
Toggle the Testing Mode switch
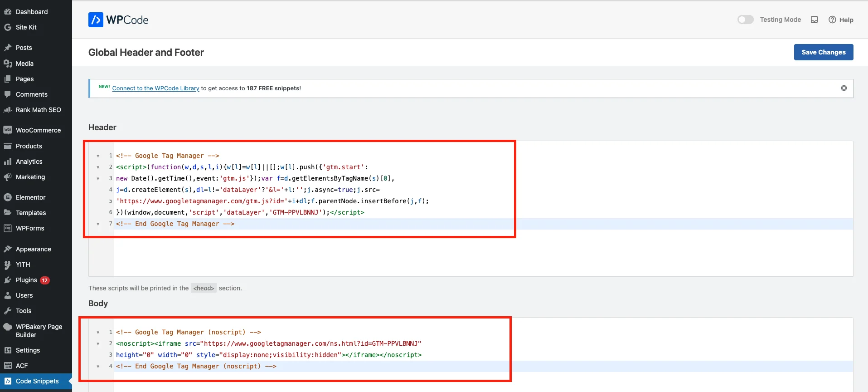[x=745, y=20]
